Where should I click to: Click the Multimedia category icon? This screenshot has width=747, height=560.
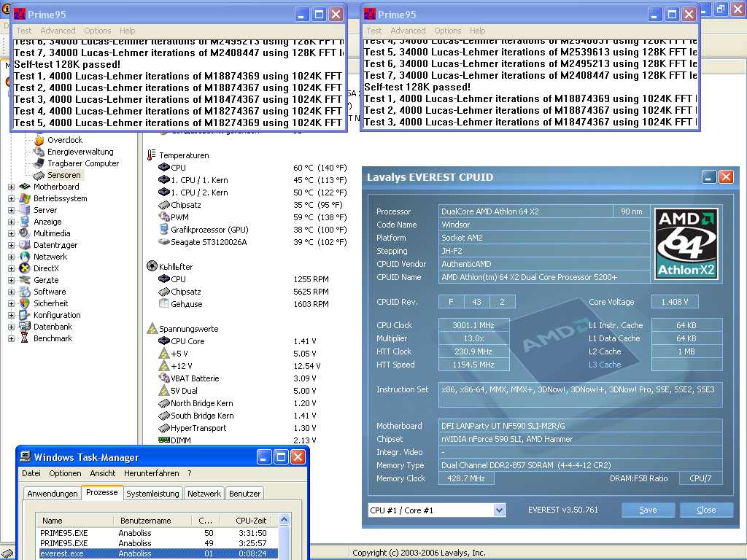(25, 233)
